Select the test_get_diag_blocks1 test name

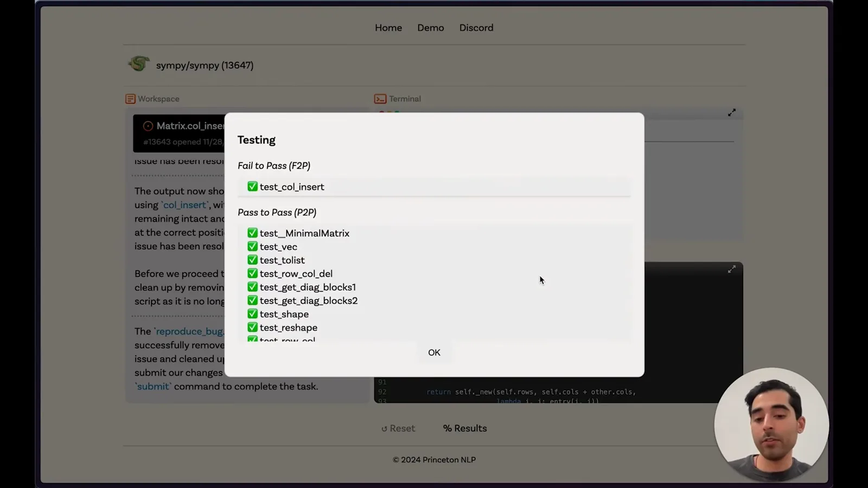(x=308, y=287)
